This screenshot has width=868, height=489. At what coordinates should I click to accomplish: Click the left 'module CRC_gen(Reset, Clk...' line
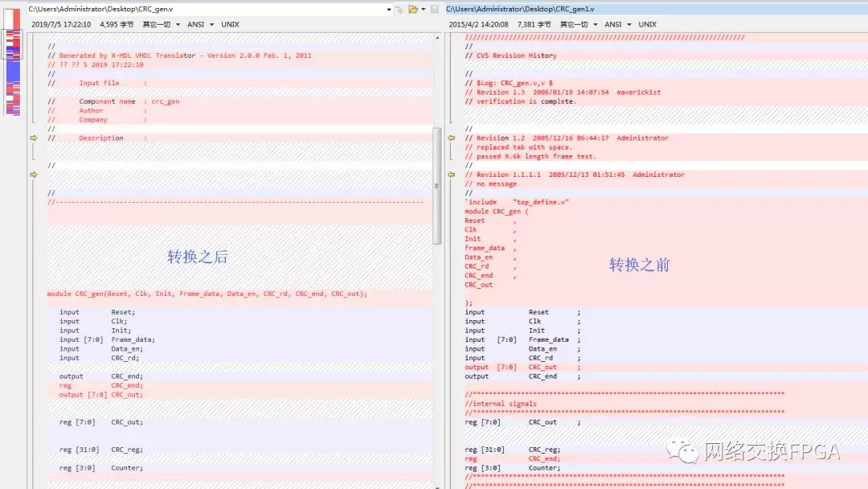[207, 294]
